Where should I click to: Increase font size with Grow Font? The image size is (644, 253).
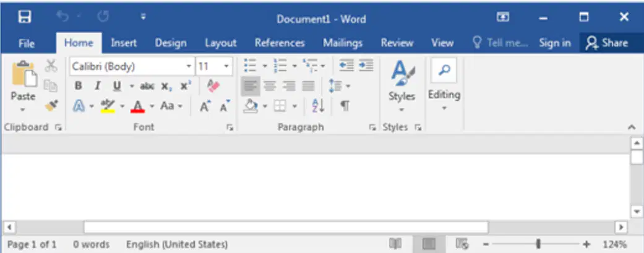coord(205,106)
